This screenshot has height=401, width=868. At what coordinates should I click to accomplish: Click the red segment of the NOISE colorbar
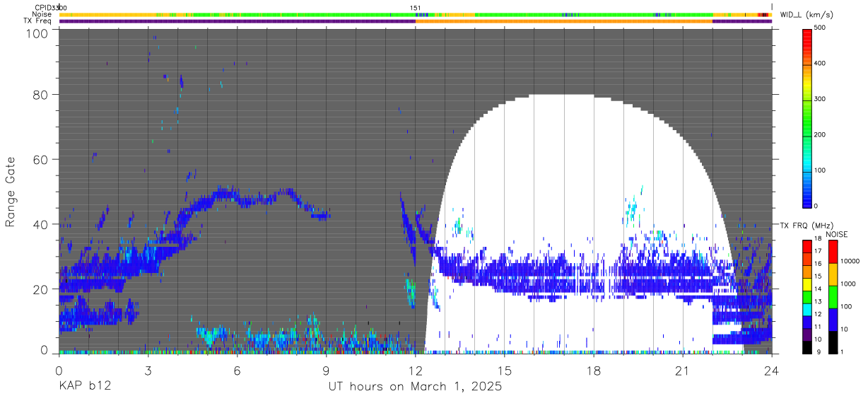point(833,250)
